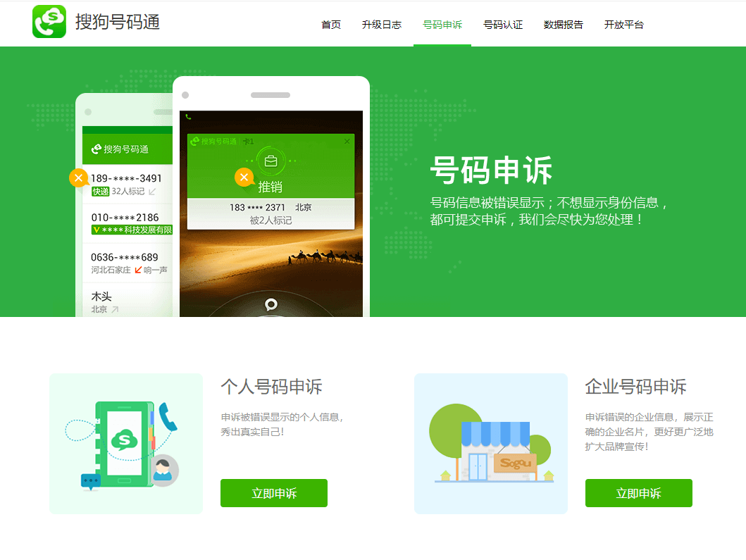Viewport: 746px width, 560px height.
Task: Click the orange X beside 189-****-3491
Action: 78,178
